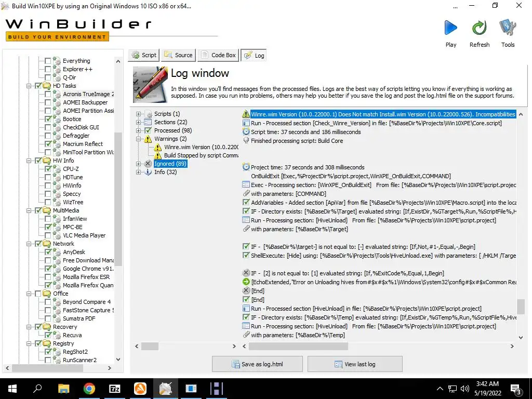Screen dimensions: 532x399
Task: Click the Network folder icon
Action: pyautogui.click(x=47, y=244)
